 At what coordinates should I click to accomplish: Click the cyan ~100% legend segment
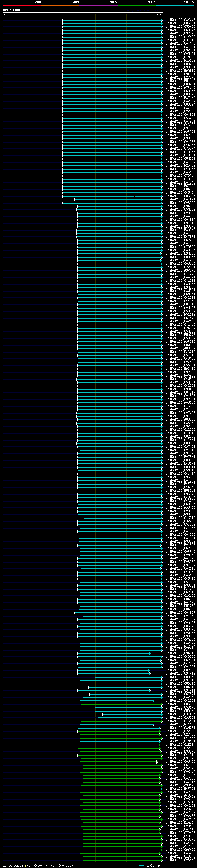[x=175, y=6]
